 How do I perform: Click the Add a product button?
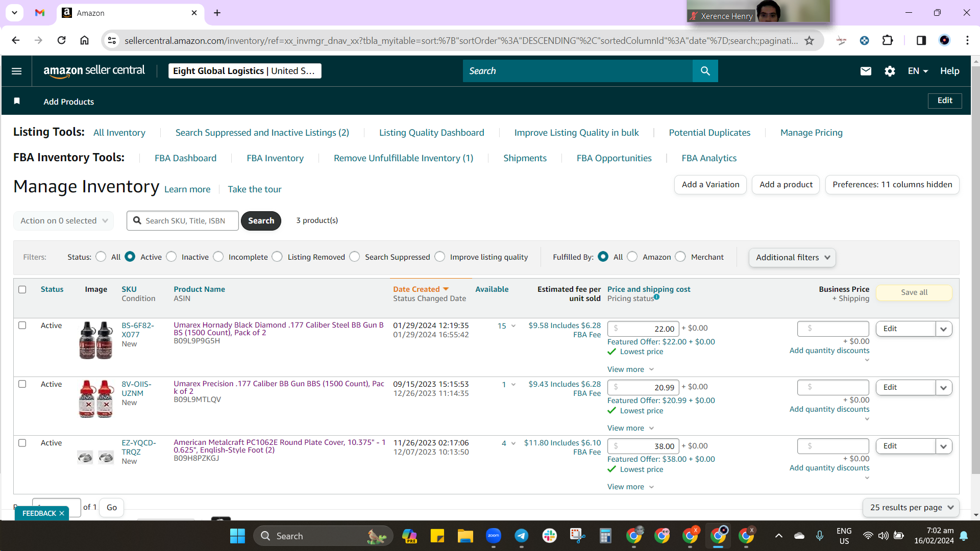pos(786,185)
